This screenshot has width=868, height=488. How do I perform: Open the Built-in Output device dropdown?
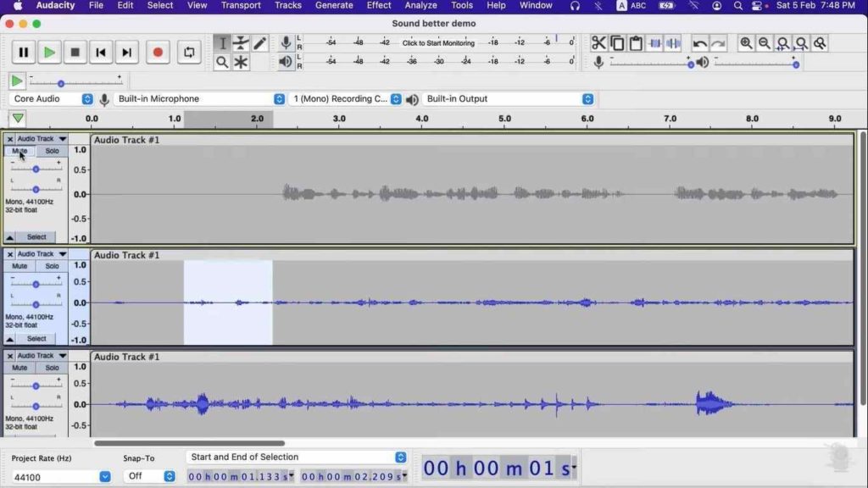tap(509, 99)
